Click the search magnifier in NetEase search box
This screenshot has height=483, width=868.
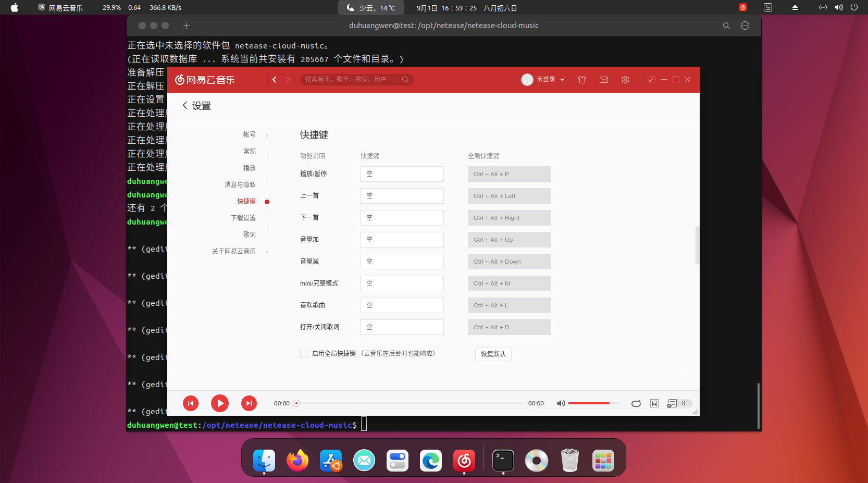pyautogui.click(x=405, y=80)
